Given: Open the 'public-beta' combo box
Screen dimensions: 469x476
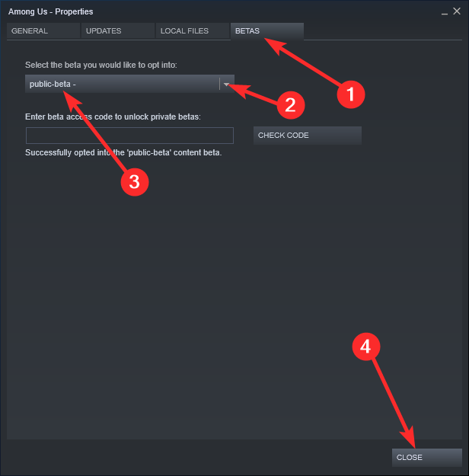Looking at the screenshot, I should (x=122, y=85).
